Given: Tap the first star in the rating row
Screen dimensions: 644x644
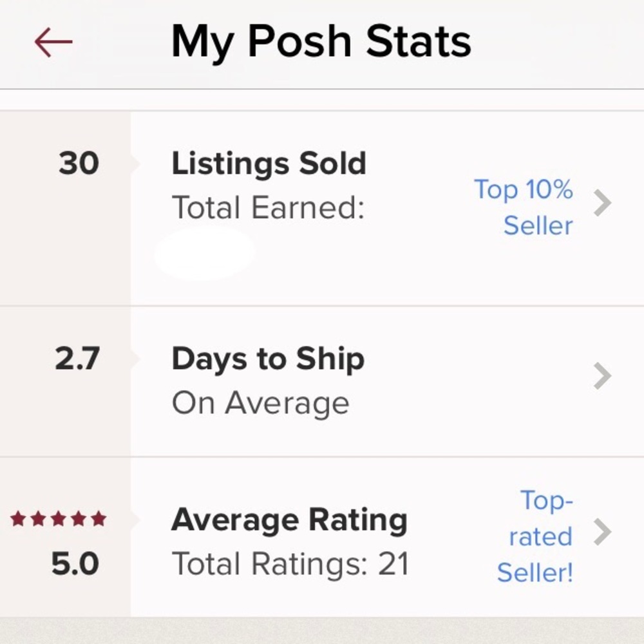Looking at the screenshot, I should point(17,516).
